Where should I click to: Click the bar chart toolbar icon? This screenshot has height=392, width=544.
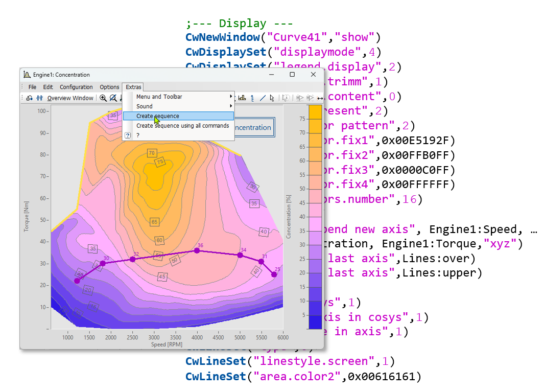tap(242, 98)
